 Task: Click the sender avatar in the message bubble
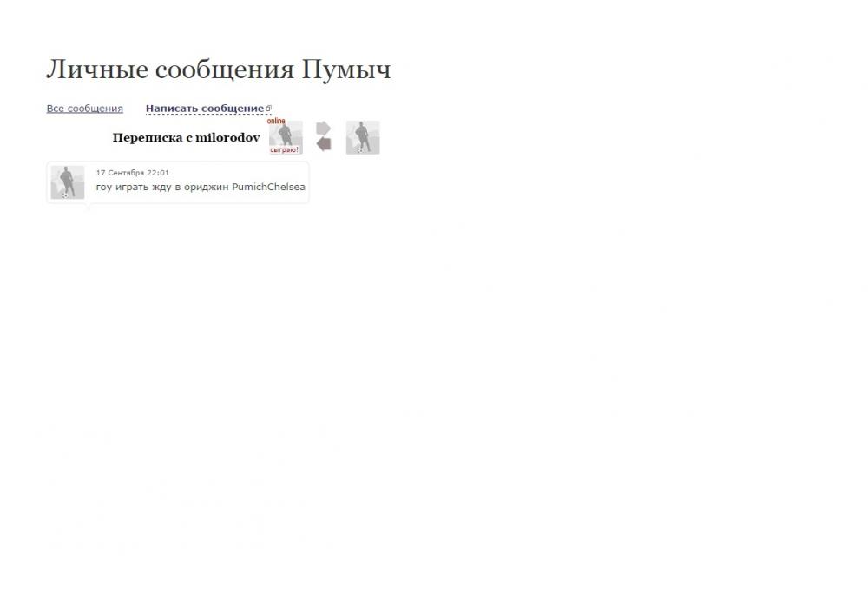(x=68, y=182)
